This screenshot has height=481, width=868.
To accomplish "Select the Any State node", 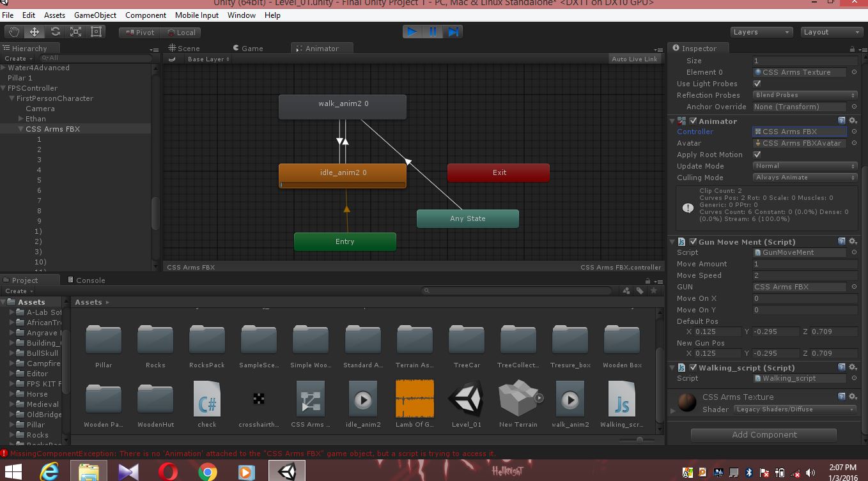I will click(x=468, y=218).
